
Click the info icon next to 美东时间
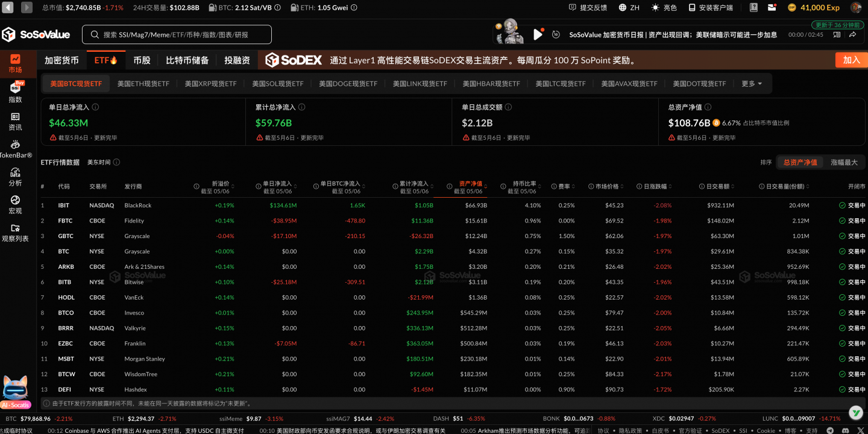tap(116, 162)
